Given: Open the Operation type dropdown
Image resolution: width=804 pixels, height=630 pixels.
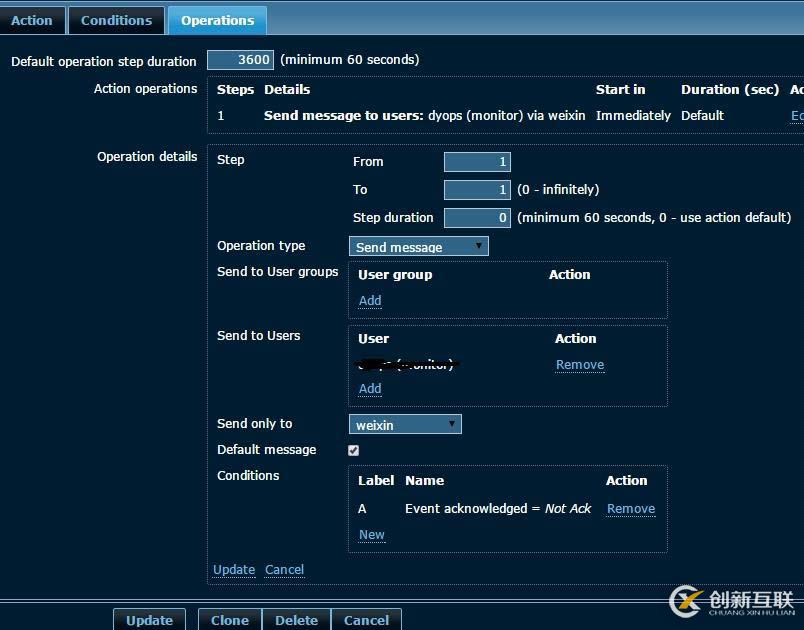Looking at the screenshot, I should pyautogui.click(x=418, y=246).
